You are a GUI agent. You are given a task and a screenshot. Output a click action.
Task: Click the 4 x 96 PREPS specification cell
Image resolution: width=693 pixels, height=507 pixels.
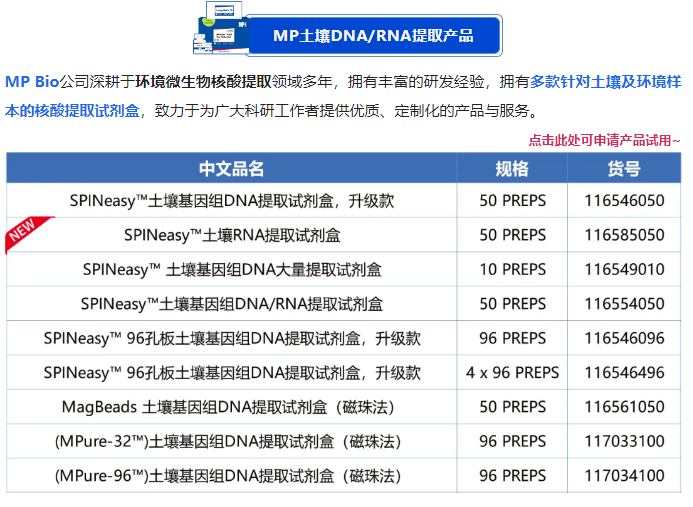tap(513, 373)
